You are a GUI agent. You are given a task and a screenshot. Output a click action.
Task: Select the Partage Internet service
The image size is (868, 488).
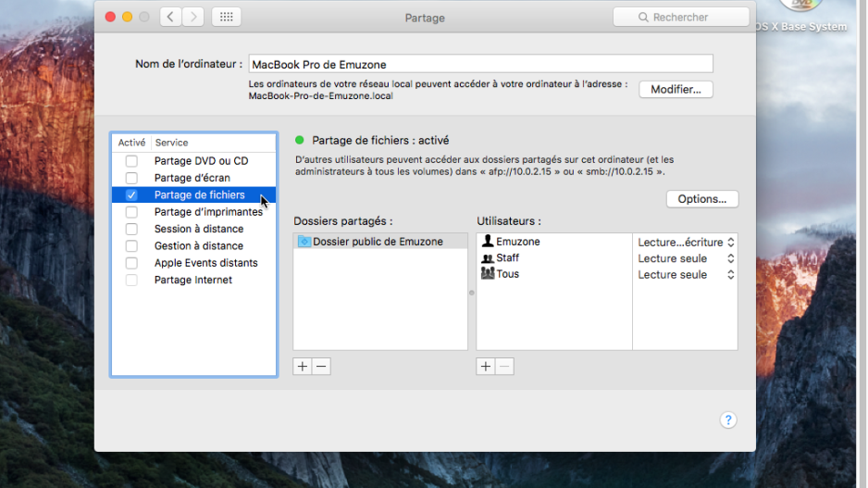point(192,280)
